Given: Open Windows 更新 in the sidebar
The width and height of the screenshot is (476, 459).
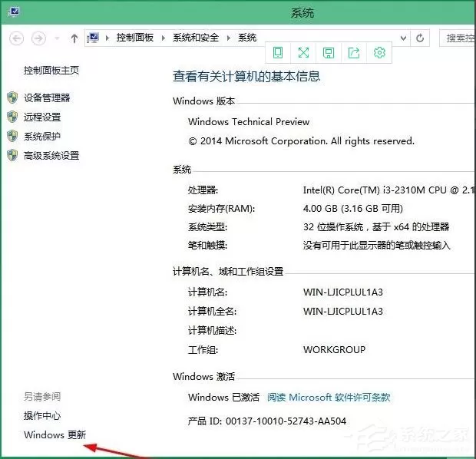Looking at the screenshot, I should click(x=55, y=434).
